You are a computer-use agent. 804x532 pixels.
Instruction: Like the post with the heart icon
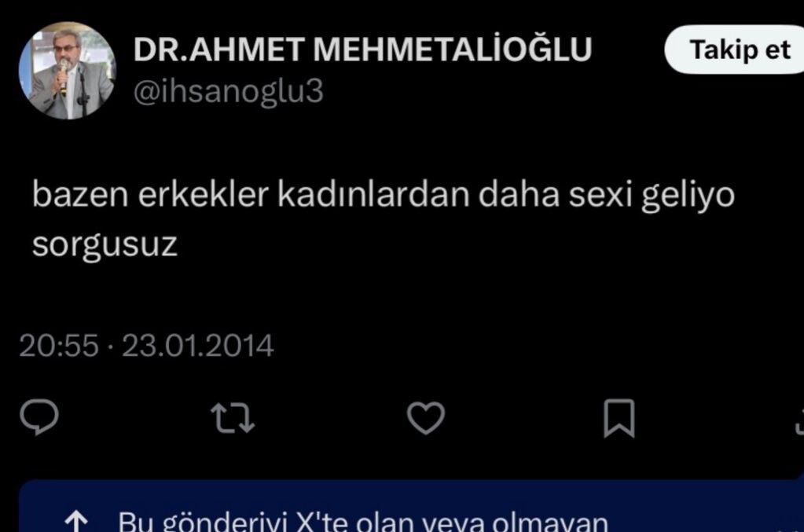426,418
